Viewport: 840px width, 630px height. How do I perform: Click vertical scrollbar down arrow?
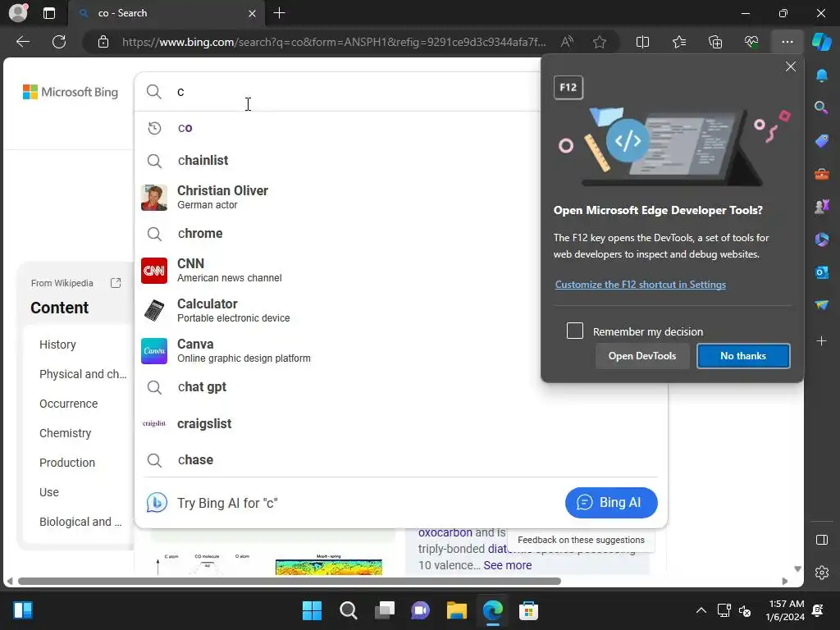click(797, 569)
